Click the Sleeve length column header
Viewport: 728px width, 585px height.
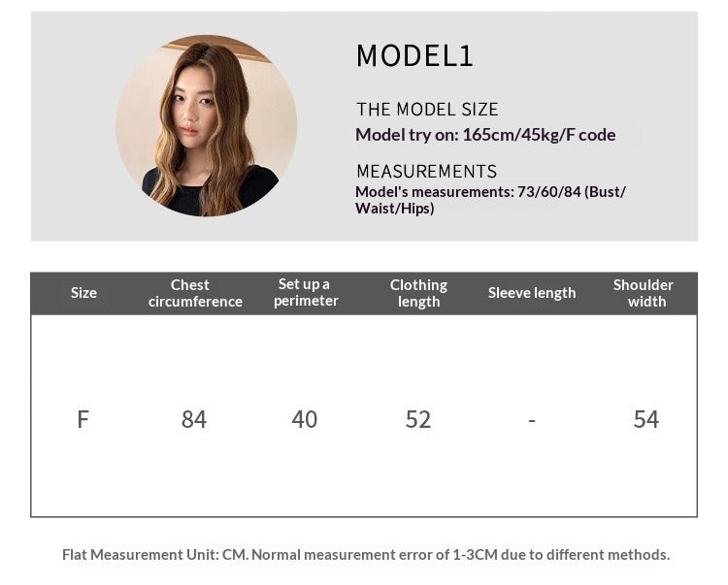(x=532, y=293)
